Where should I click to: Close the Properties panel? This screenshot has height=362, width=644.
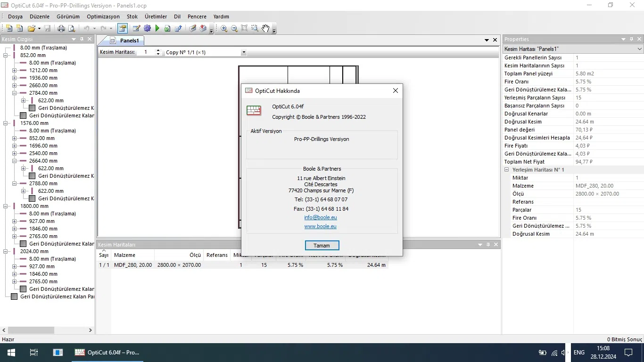[x=640, y=39]
